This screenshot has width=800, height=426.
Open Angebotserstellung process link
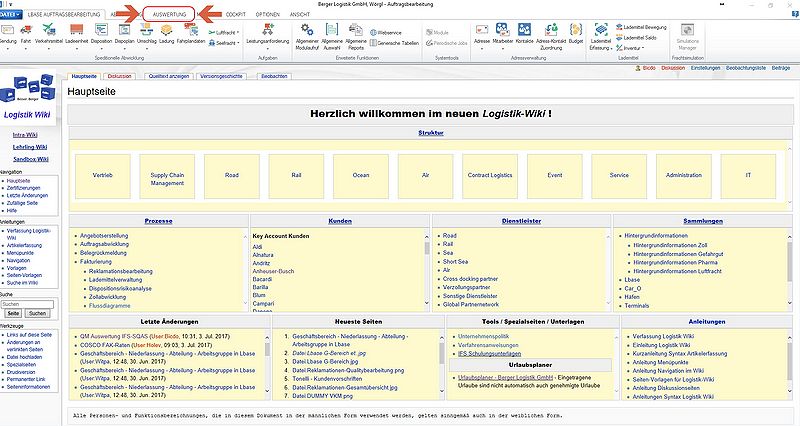[104, 236]
